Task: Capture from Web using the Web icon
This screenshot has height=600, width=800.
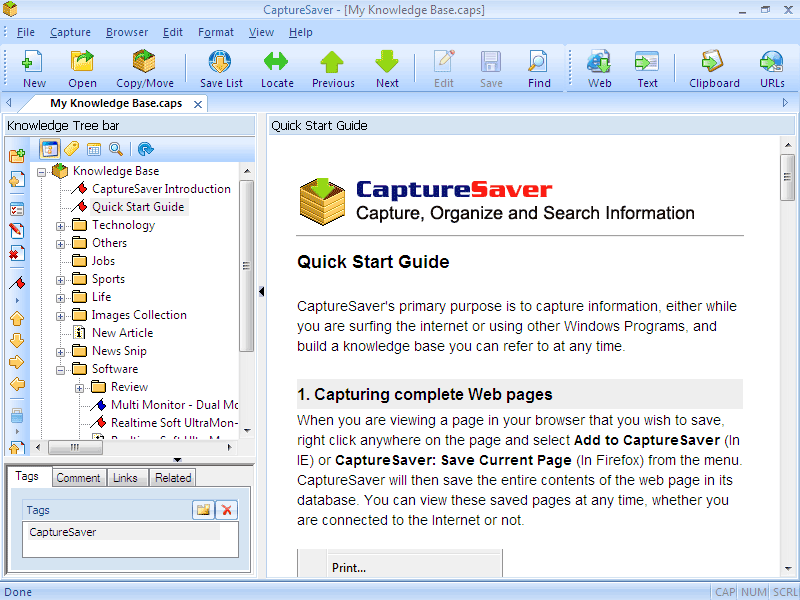Action: tap(599, 67)
